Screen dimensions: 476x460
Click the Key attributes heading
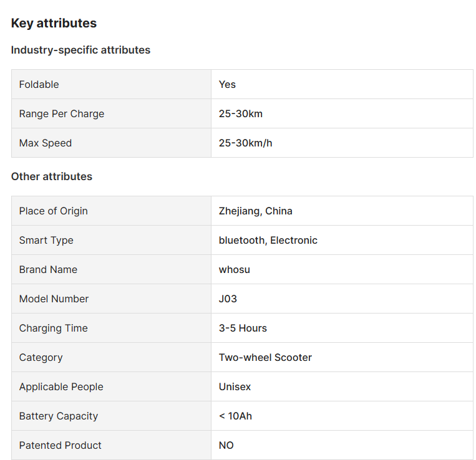click(54, 23)
